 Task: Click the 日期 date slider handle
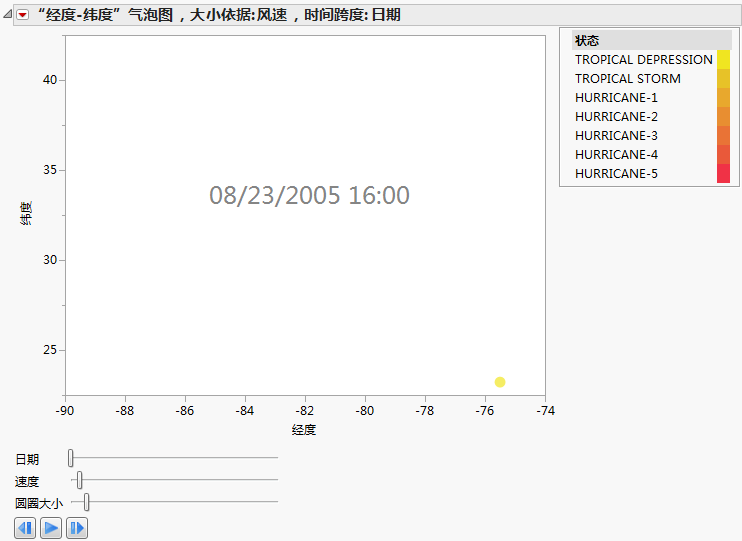click(x=71, y=458)
